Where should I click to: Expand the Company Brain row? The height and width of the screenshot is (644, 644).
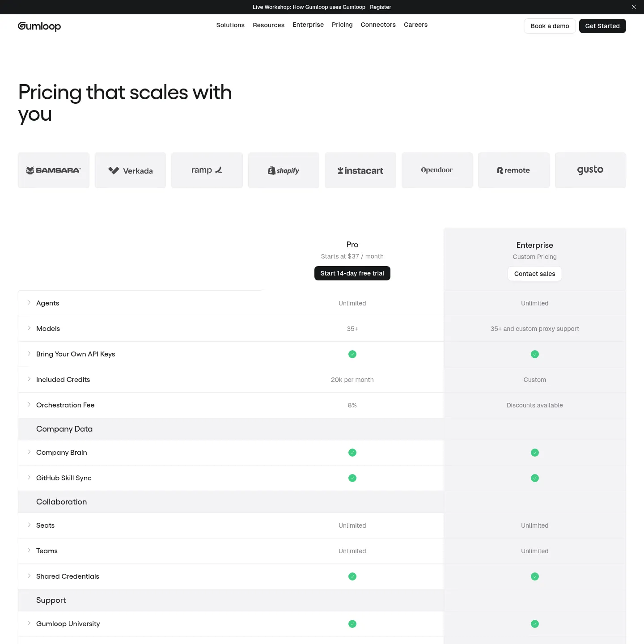[29, 452]
